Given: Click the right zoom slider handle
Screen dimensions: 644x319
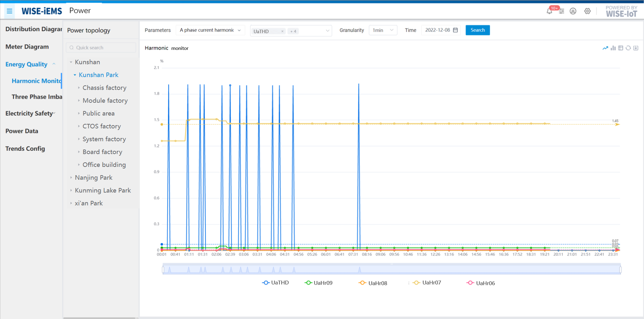Looking at the screenshot, I should coord(620,269).
